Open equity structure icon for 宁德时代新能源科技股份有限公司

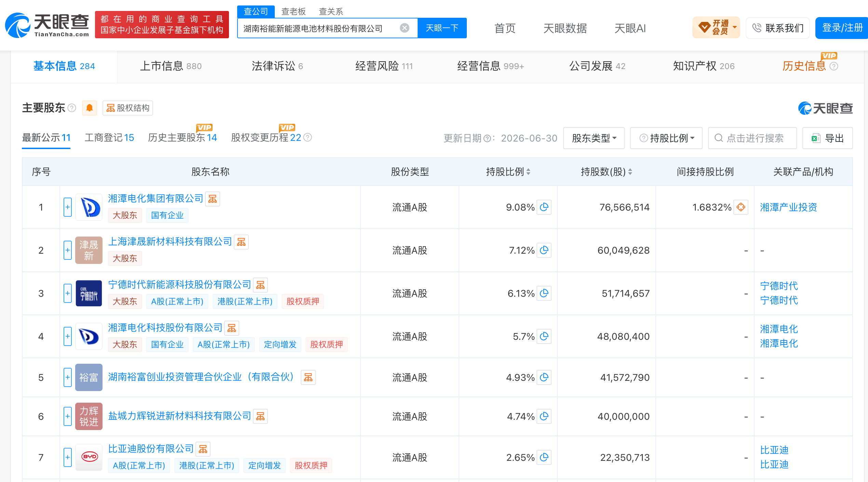click(260, 285)
